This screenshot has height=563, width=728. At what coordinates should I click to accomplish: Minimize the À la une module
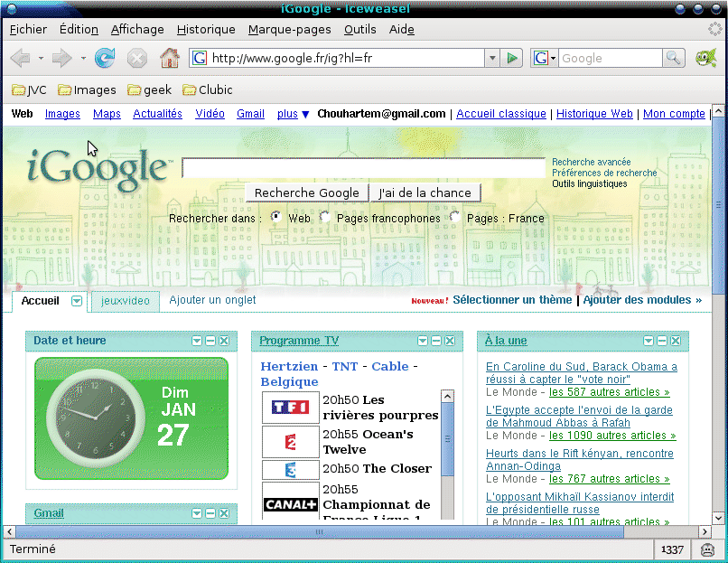(662, 341)
